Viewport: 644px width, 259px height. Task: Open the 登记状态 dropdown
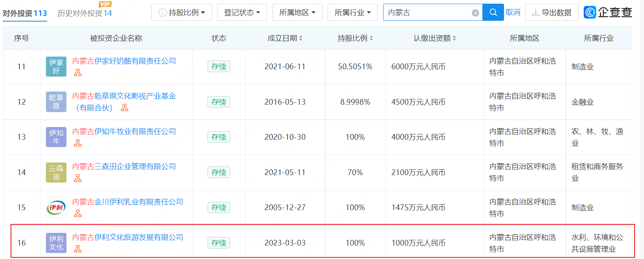tap(242, 13)
